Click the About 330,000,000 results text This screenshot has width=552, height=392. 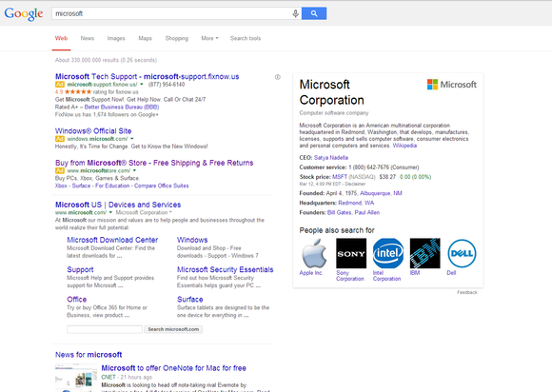[106, 60]
